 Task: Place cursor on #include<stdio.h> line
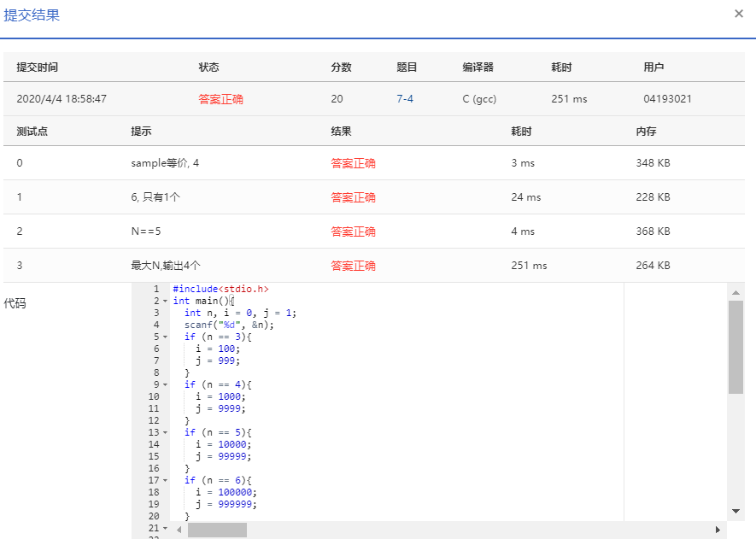pyautogui.click(x=221, y=290)
